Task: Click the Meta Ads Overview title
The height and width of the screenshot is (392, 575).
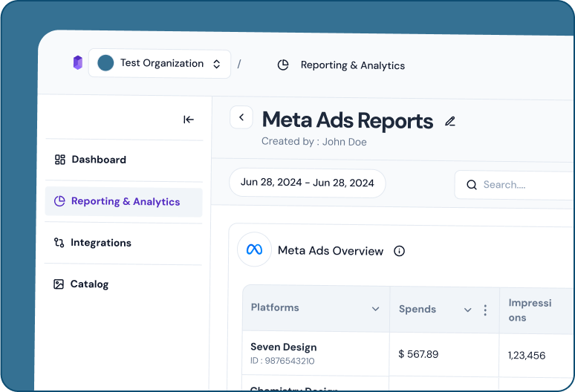Action: [331, 251]
